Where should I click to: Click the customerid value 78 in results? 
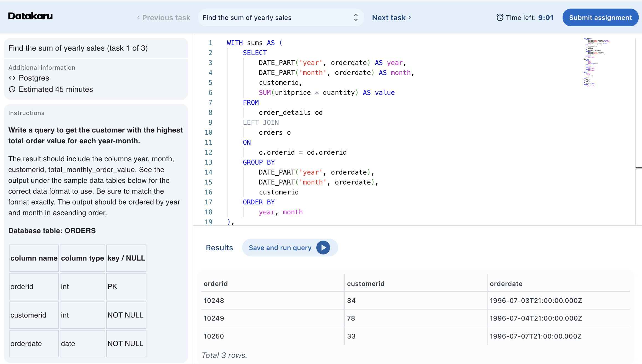click(351, 318)
